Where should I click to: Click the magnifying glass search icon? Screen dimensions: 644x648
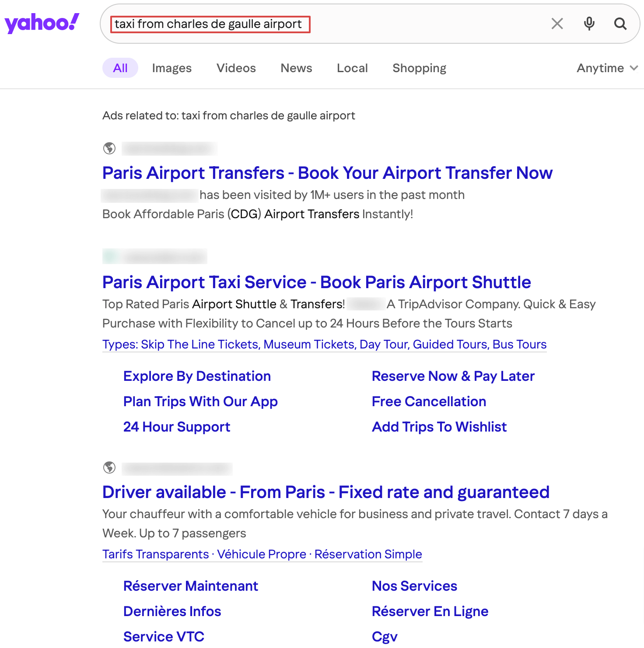coord(620,24)
